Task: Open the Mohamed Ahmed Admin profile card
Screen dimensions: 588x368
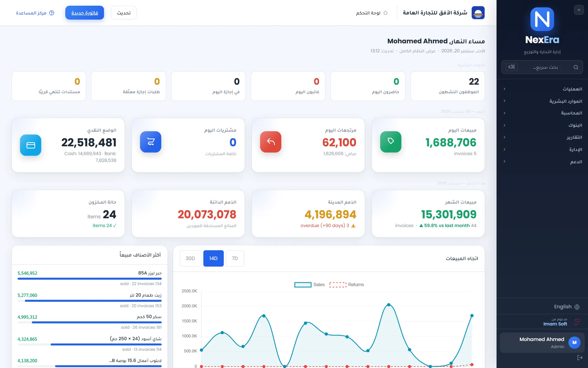Action: coord(542,343)
